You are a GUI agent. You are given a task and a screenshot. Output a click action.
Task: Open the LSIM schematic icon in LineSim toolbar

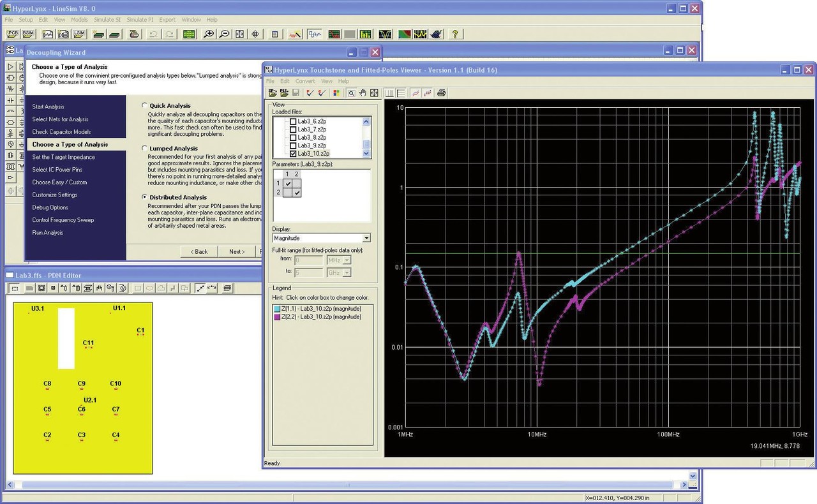click(80, 34)
